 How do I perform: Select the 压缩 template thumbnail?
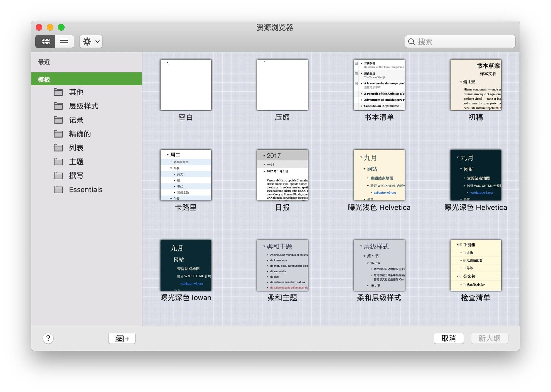282,85
